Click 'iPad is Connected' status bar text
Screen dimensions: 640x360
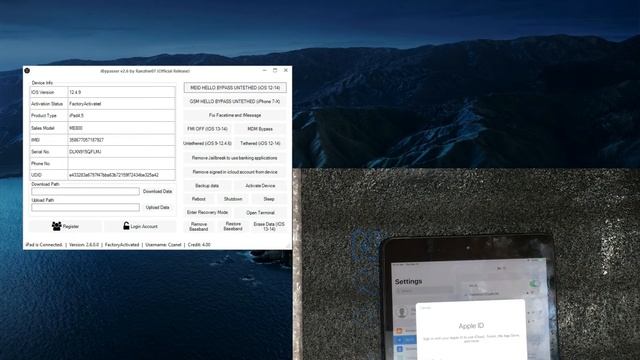(x=44, y=245)
